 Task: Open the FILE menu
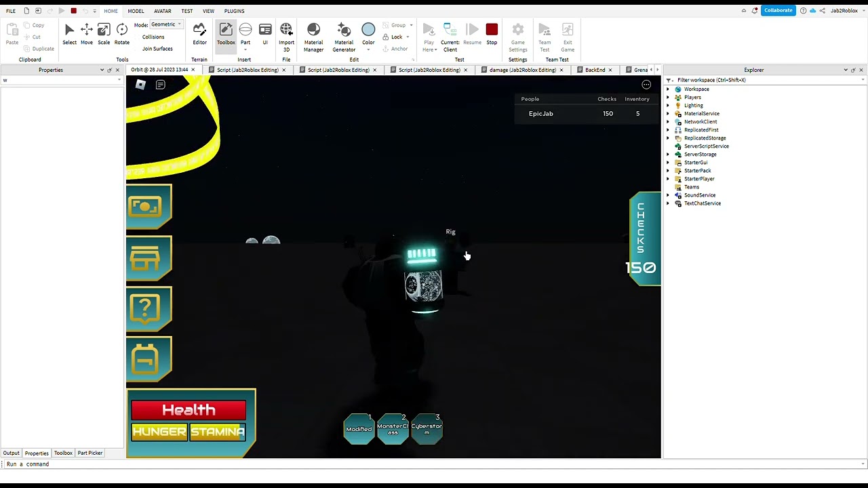[x=11, y=11]
